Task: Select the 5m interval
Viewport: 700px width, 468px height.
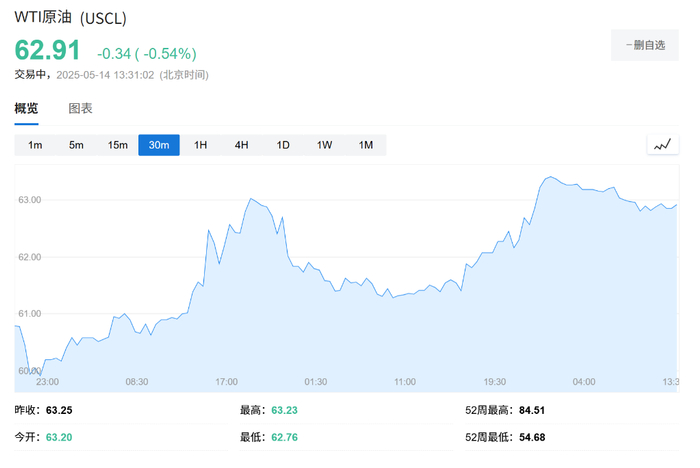Action: pos(76,145)
